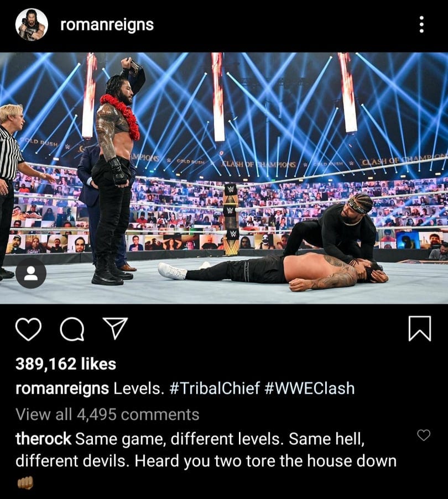Image resolution: width=448 pixels, height=499 pixels.
Task: Open the #WWEClash hashtag
Action: click(x=310, y=388)
